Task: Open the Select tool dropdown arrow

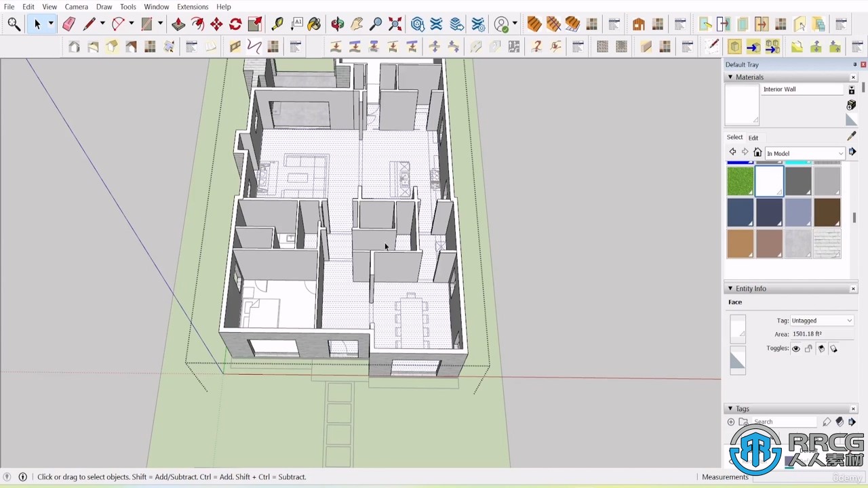Action: pos(50,24)
